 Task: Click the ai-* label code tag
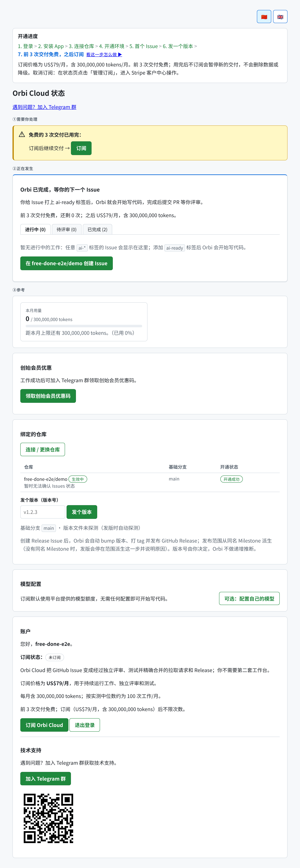[x=82, y=248]
